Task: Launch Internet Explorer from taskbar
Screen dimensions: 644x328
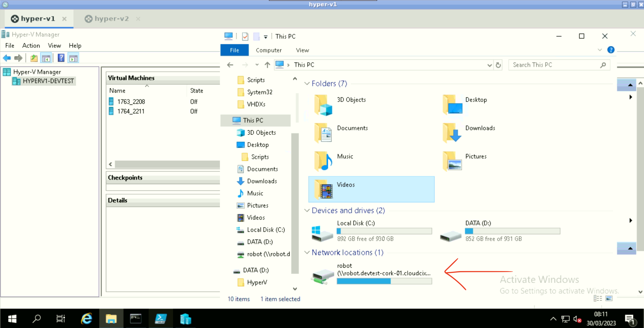Action: pos(87,319)
